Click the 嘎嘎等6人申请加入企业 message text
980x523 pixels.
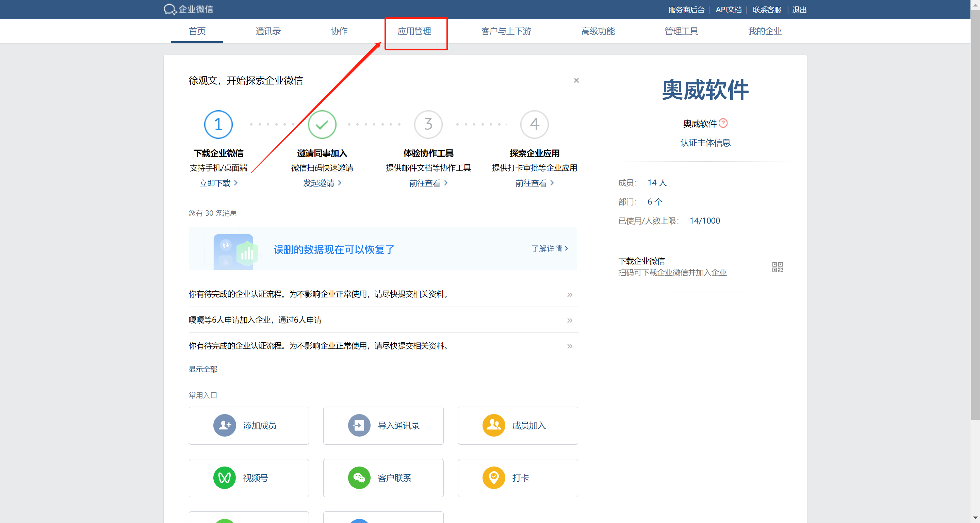(x=255, y=320)
